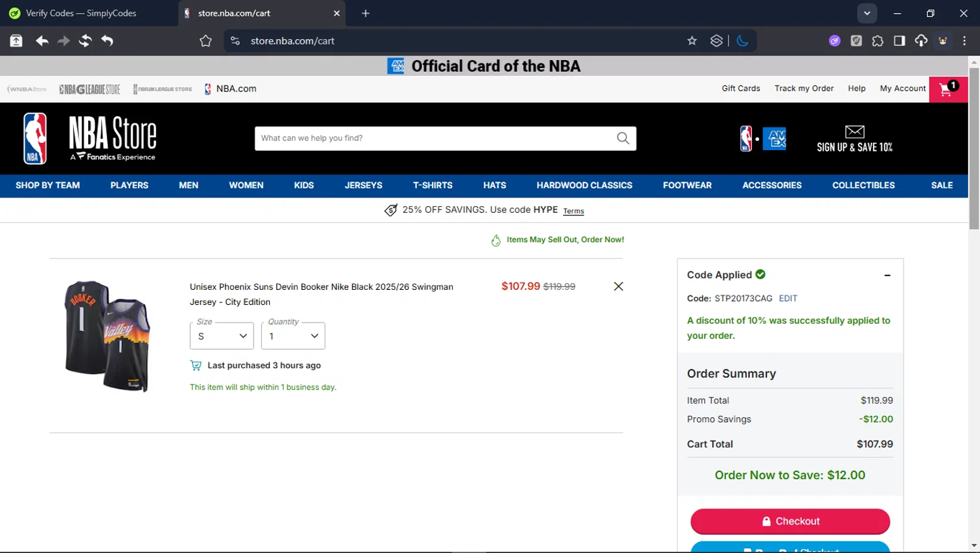
Task: Open the Jerseys menu
Action: pyautogui.click(x=363, y=185)
